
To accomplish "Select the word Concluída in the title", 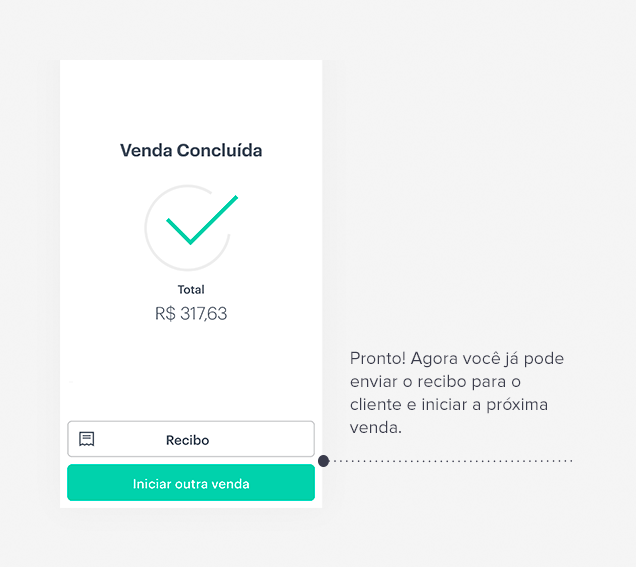I will click(219, 150).
